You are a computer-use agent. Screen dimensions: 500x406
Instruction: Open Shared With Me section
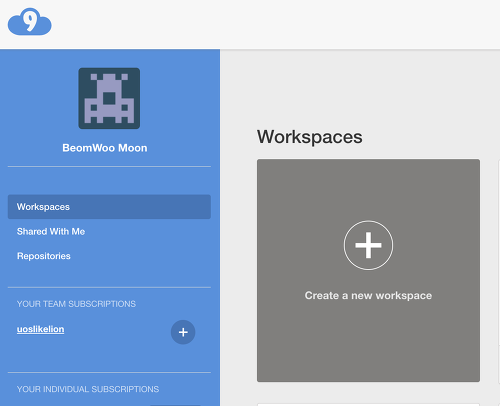coord(51,231)
